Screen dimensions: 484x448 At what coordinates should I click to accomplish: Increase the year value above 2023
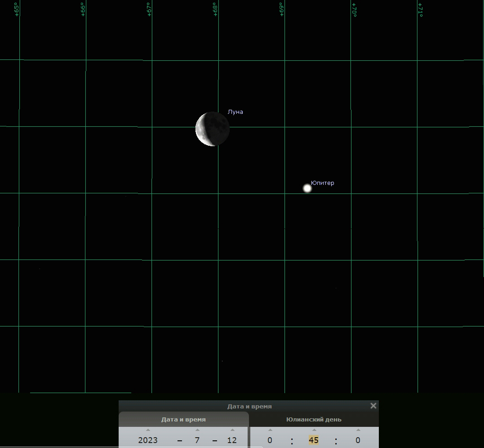point(148,430)
